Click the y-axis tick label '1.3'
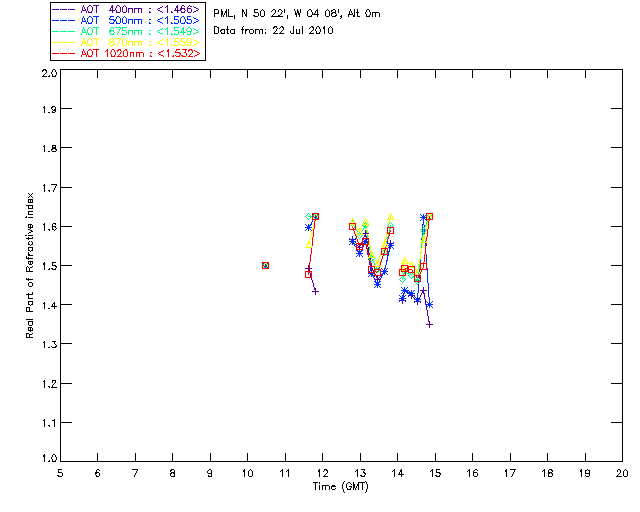 click(49, 344)
